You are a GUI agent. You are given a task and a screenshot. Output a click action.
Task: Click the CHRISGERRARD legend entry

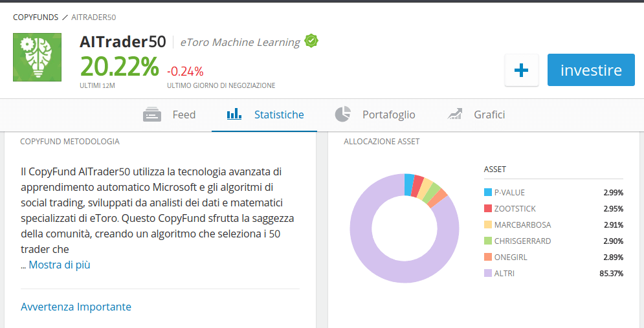(522, 241)
